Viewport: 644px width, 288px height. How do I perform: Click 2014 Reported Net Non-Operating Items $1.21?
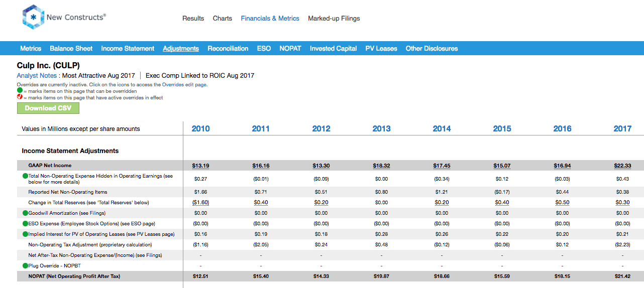click(x=442, y=192)
